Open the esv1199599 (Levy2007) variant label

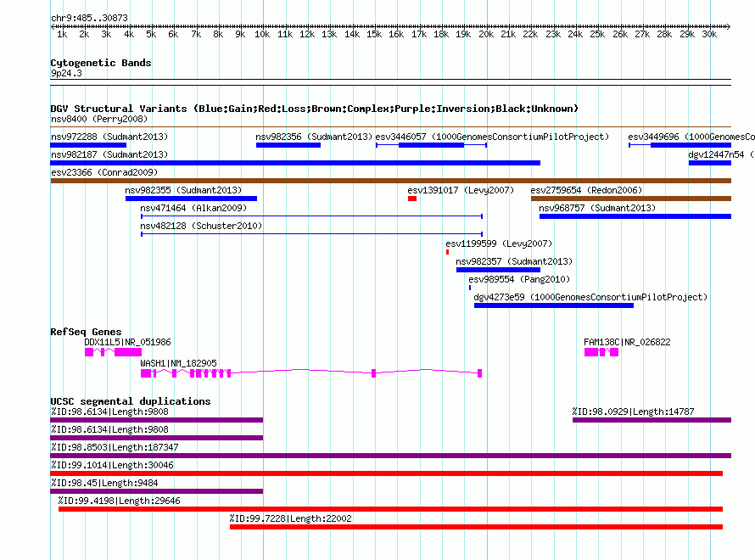(x=499, y=244)
